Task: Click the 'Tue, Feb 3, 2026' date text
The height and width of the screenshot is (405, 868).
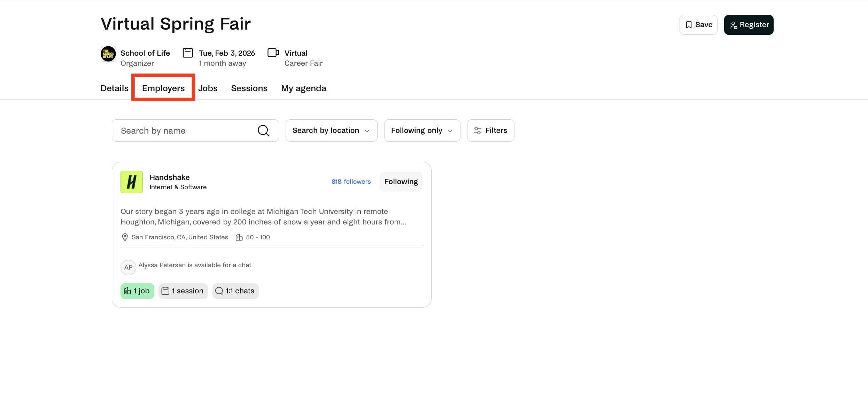Action: [x=227, y=53]
